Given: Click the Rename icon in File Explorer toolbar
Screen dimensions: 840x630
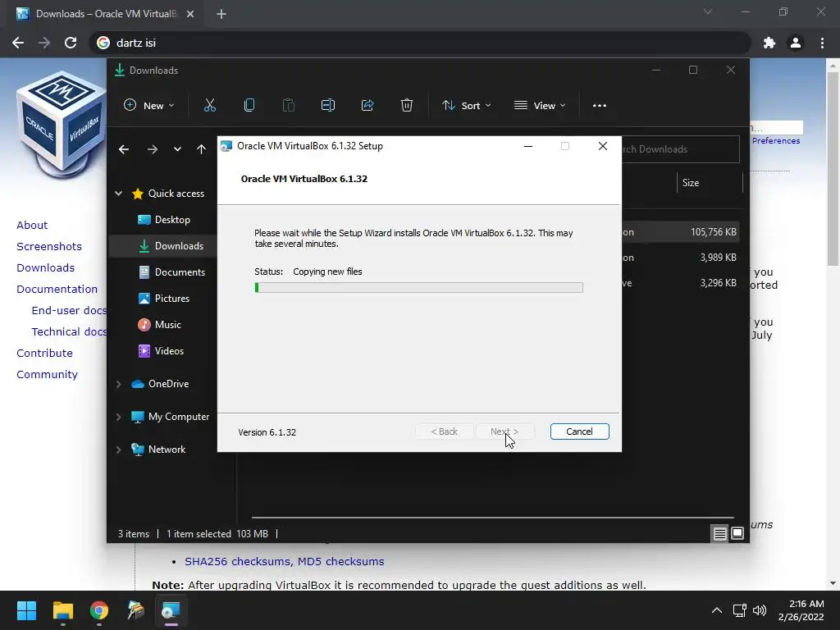Looking at the screenshot, I should [328, 106].
